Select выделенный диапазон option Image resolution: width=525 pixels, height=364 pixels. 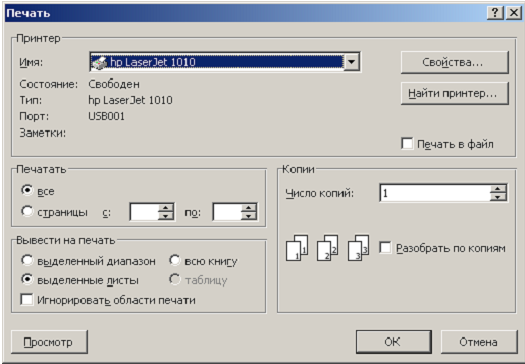[27, 260]
